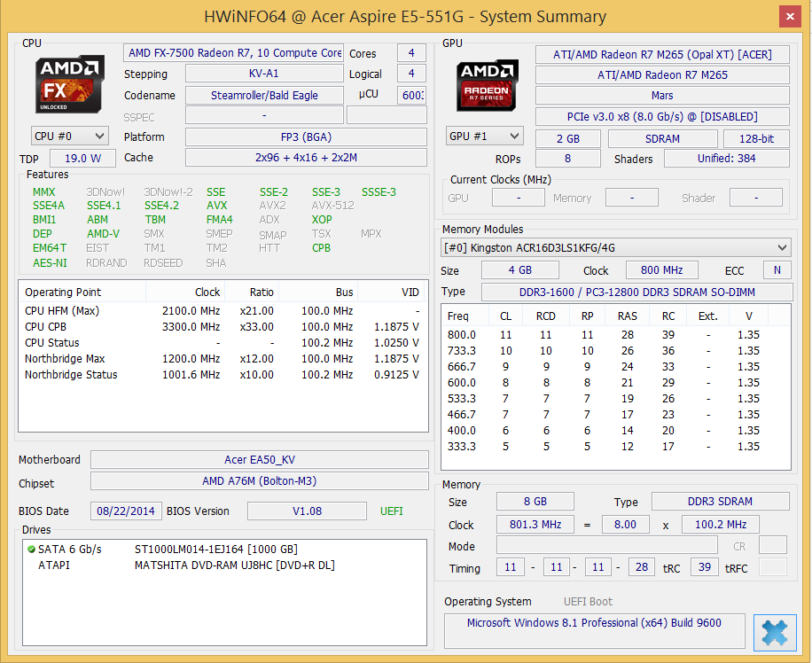Click the Freq column header in timings table

[465, 316]
